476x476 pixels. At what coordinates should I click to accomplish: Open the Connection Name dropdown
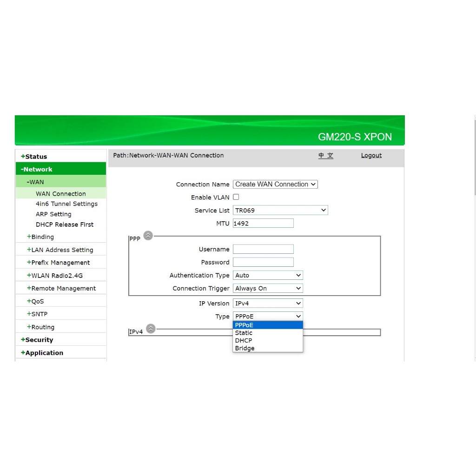point(275,185)
